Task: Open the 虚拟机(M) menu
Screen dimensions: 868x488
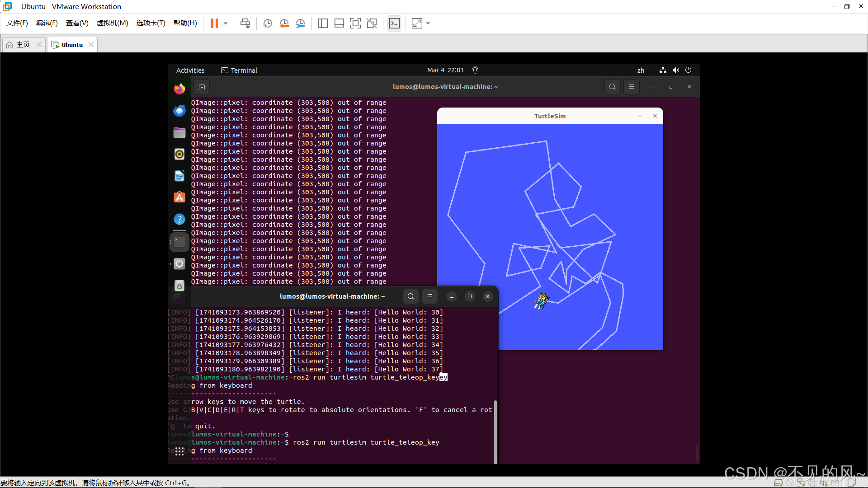Action: coord(112,23)
